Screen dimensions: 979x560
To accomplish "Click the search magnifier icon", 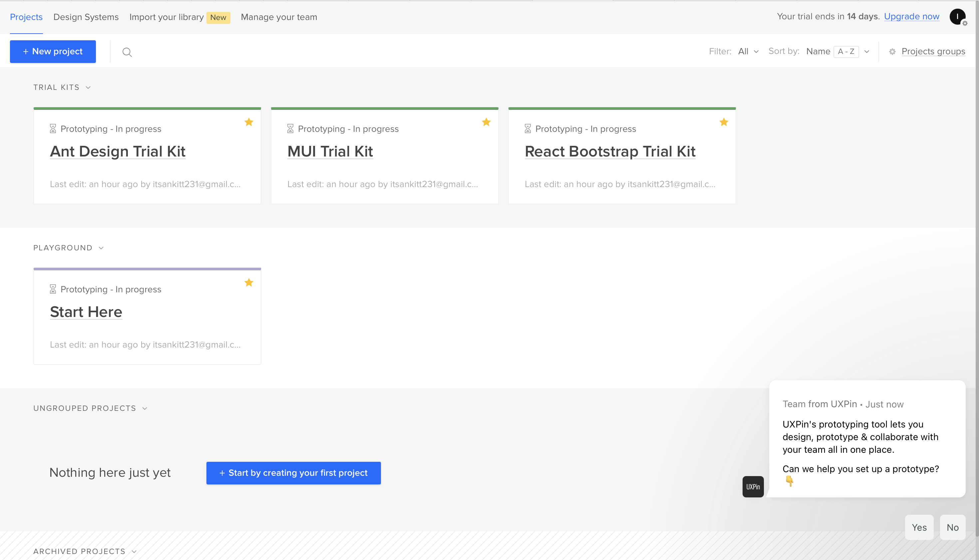I will pyautogui.click(x=127, y=52).
